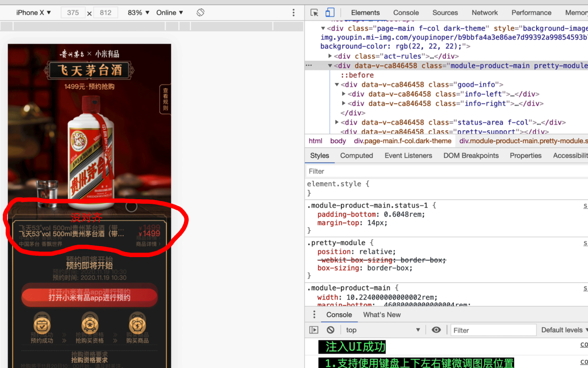Expand the info-left div node
588x368 pixels.
pos(344,94)
